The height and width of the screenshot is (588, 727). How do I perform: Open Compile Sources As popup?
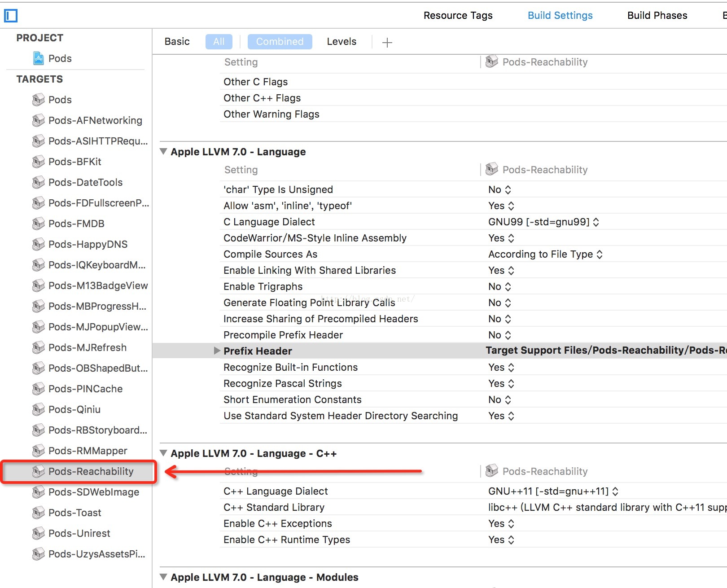545,254
